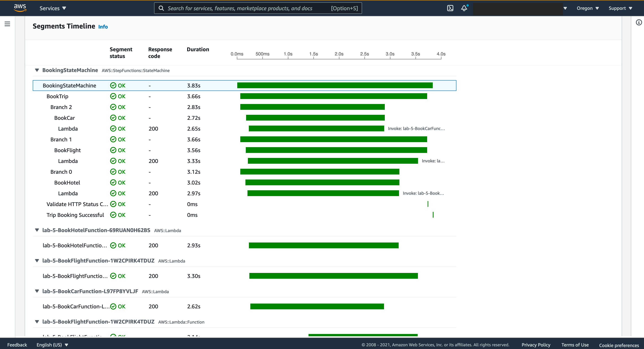Click OK icon for lab-5-BookCarFunction-L… row, 2.62s

(113, 306)
